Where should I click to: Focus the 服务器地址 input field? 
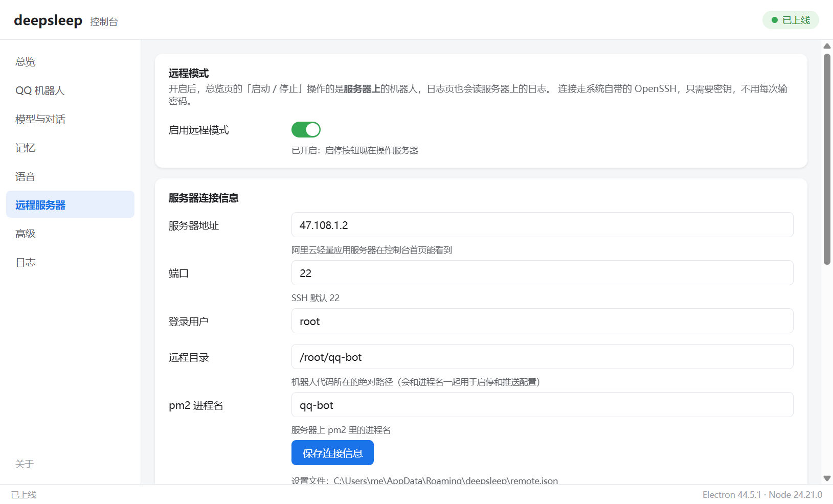pyautogui.click(x=542, y=225)
